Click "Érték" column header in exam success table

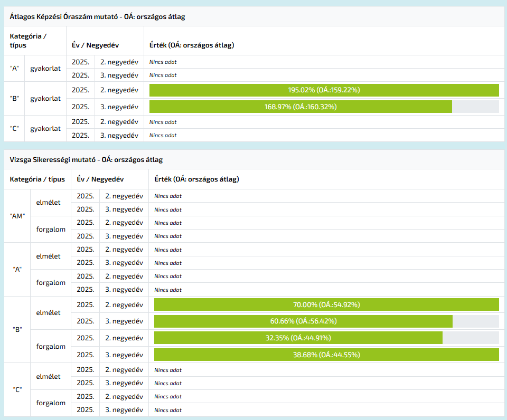point(196,179)
